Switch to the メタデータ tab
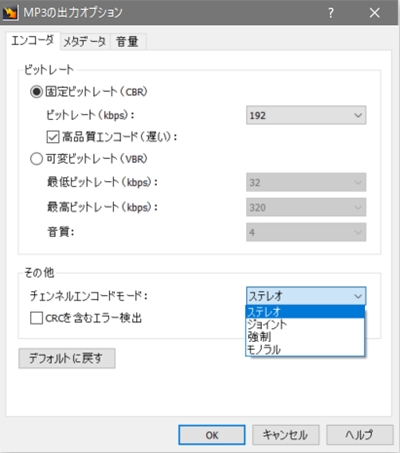 (x=85, y=42)
